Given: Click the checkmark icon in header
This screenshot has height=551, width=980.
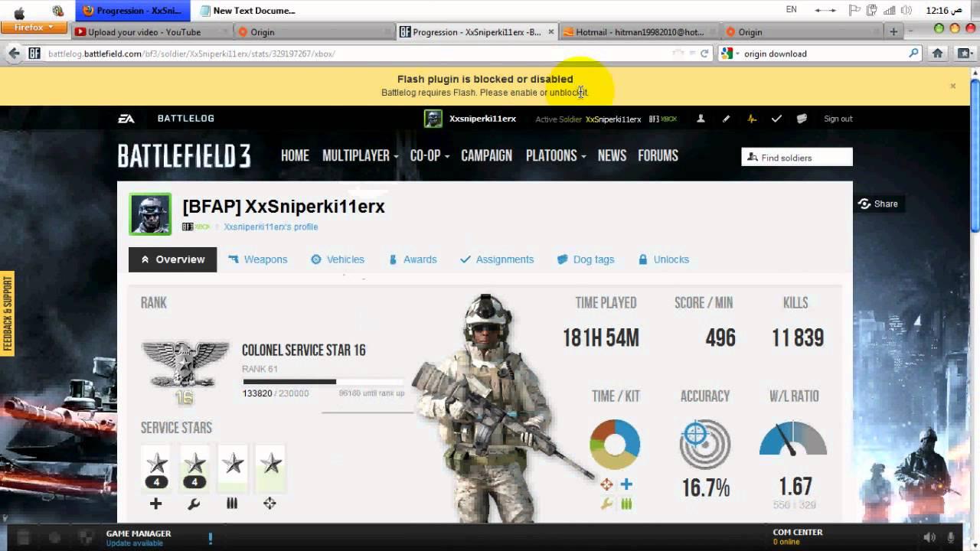Looking at the screenshot, I should point(776,119).
